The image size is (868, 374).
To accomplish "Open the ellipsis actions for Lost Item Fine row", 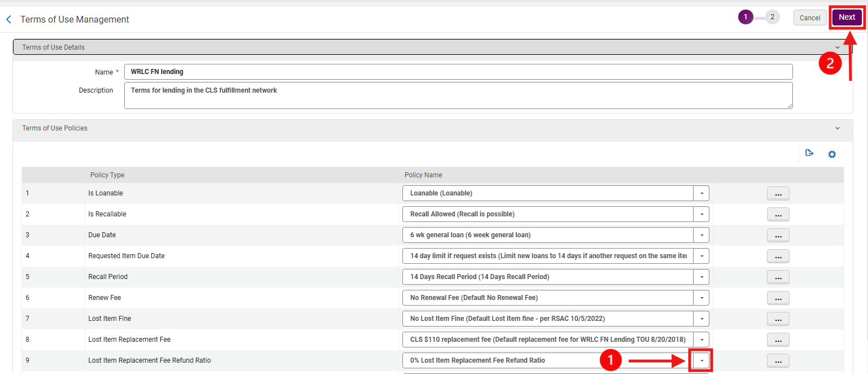I will [778, 319].
